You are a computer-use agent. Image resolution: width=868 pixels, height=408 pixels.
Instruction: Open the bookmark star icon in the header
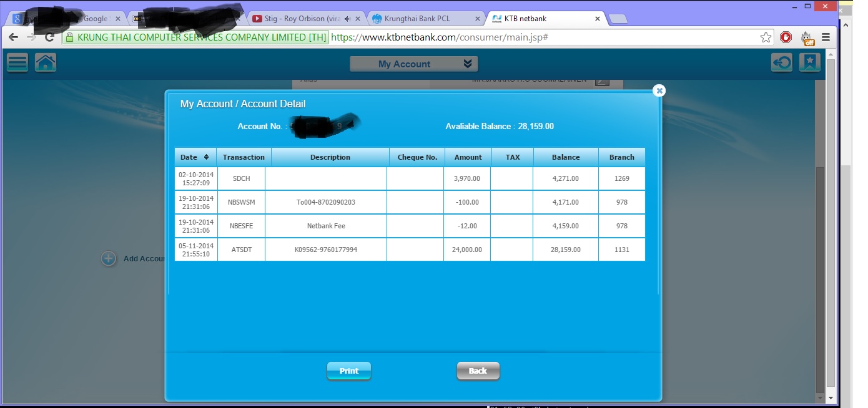pos(809,62)
